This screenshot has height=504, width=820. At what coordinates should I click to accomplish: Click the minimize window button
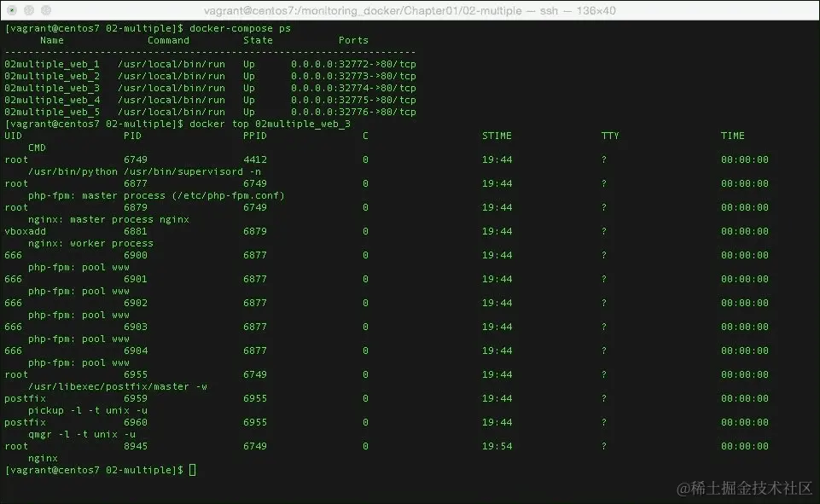29,10
